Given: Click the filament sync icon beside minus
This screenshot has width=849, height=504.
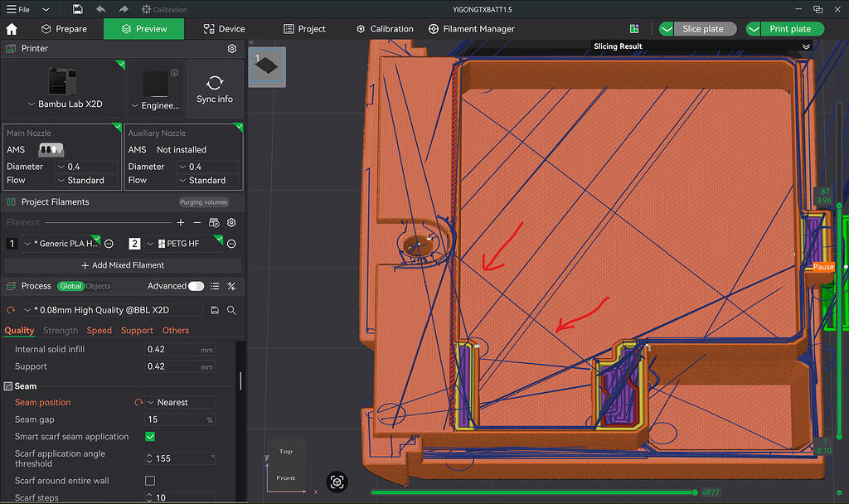Looking at the screenshot, I should (214, 222).
